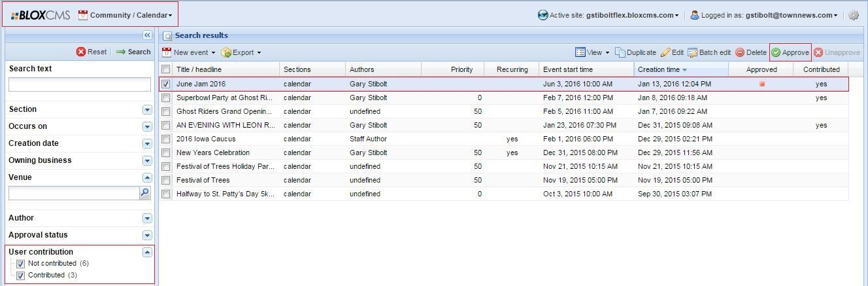
Task: Expand the Occurs on filter
Action: click(x=147, y=126)
